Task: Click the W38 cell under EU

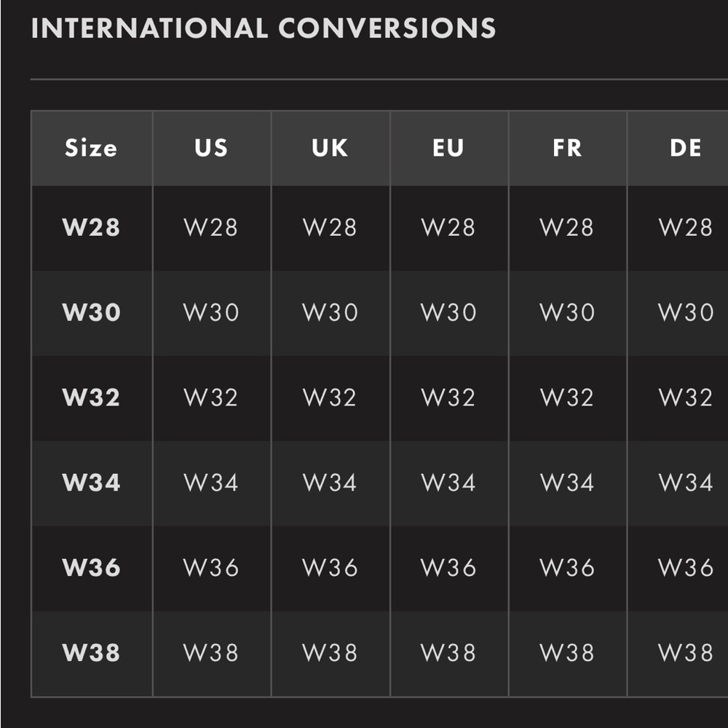Action: click(x=448, y=652)
